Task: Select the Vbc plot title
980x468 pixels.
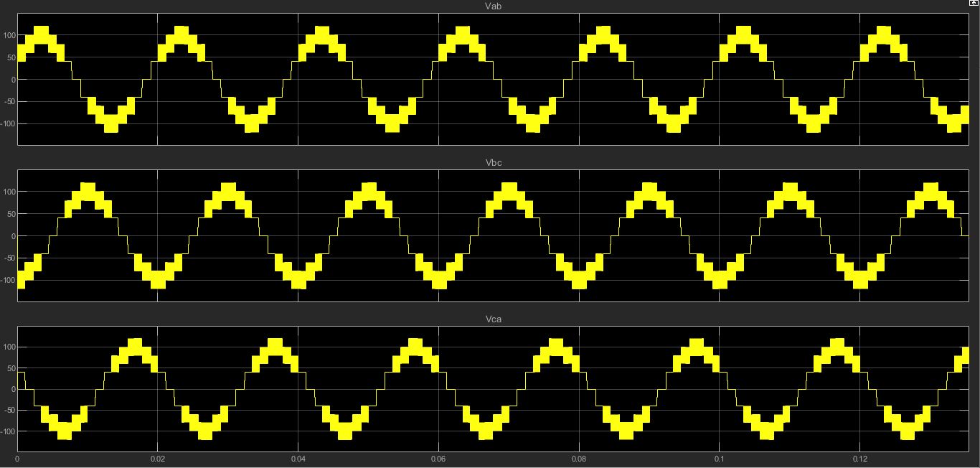Action: click(x=493, y=163)
